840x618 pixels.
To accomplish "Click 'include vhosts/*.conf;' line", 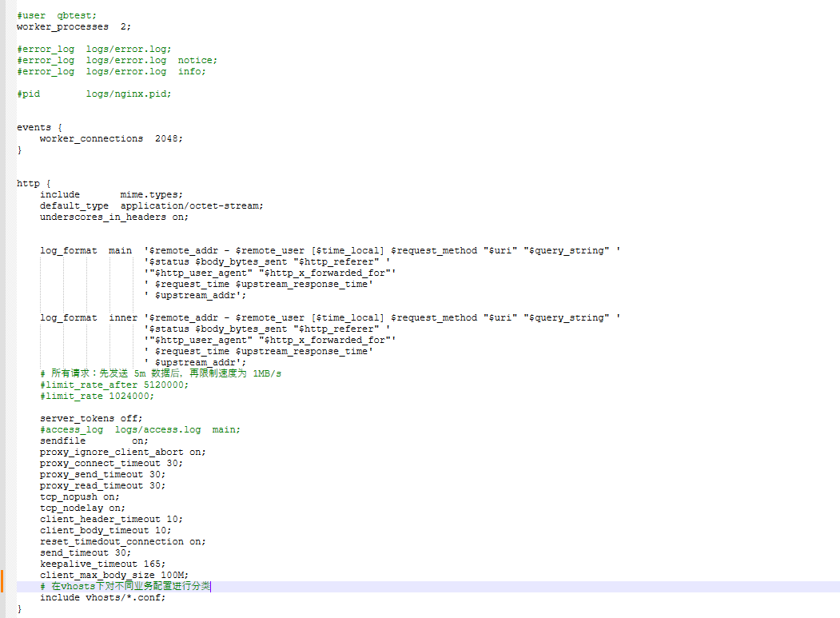I will pyautogui.click(x=103, y=598).
